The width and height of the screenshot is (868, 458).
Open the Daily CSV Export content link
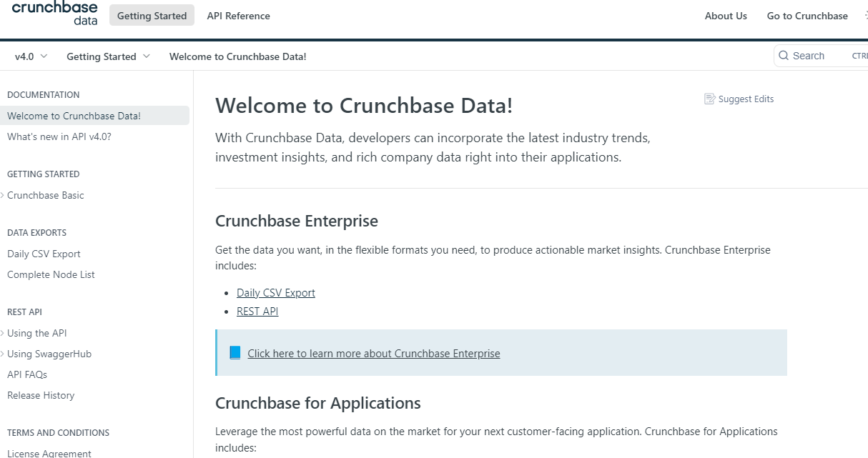click(276, 293)
